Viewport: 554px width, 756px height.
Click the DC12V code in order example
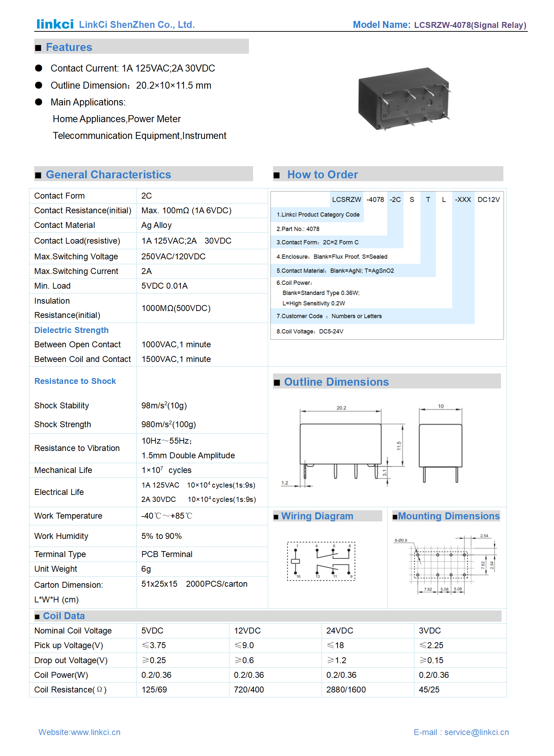[488, 199]
